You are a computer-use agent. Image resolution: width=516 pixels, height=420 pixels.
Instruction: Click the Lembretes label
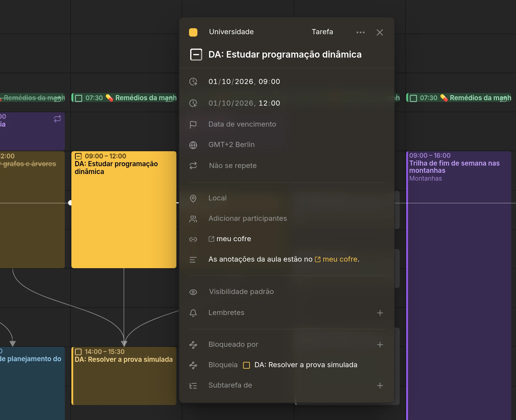pyautogui.click(x=226, y=313)
